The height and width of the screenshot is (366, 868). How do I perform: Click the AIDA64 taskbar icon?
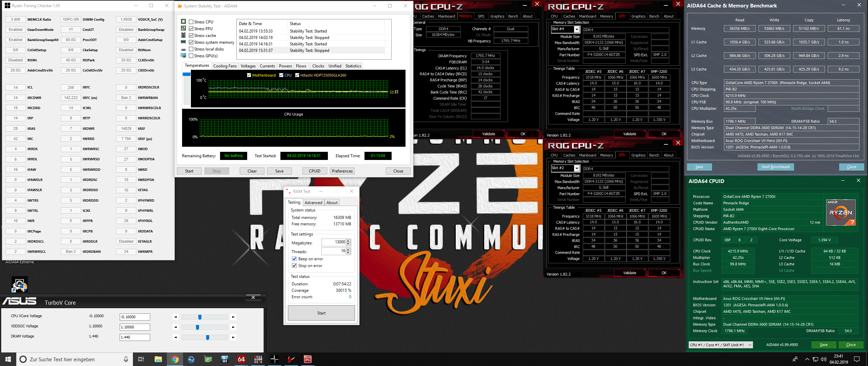[241, 359]
